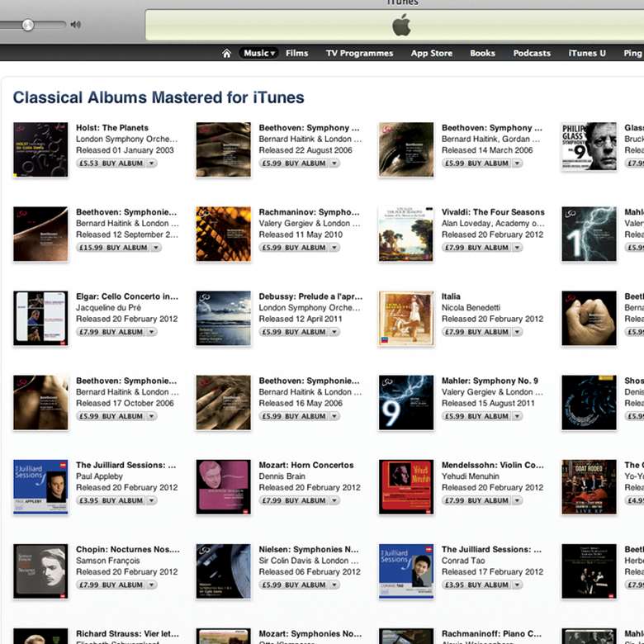Screen dimensions: 644x644
Task: Click artist Samson François
Action: tap(108, 561)
